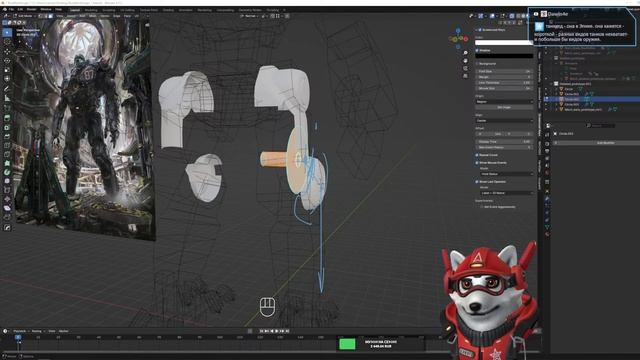Click the pan hand viewport icon
The image size is (640, 360).
pos(465,60)
